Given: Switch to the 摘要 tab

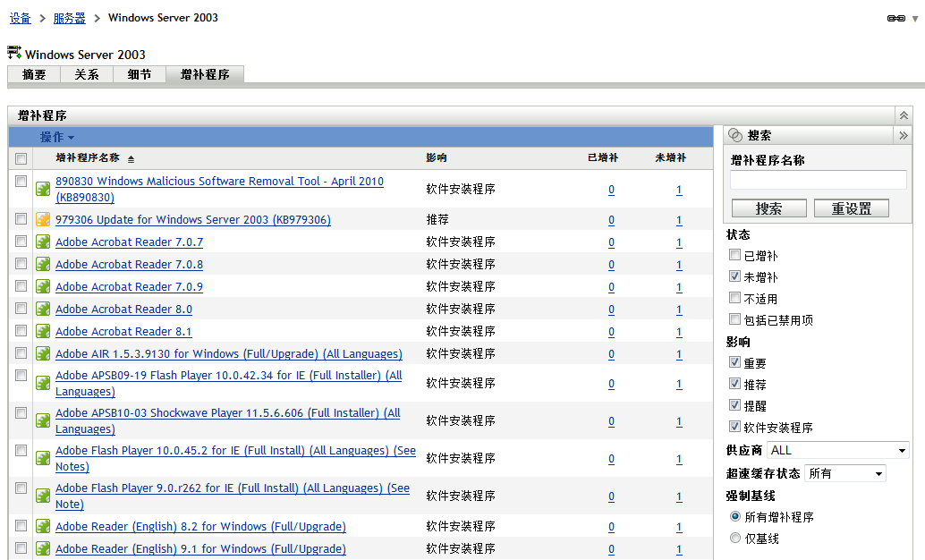Looking at the screenshot, I should point(33,75).
